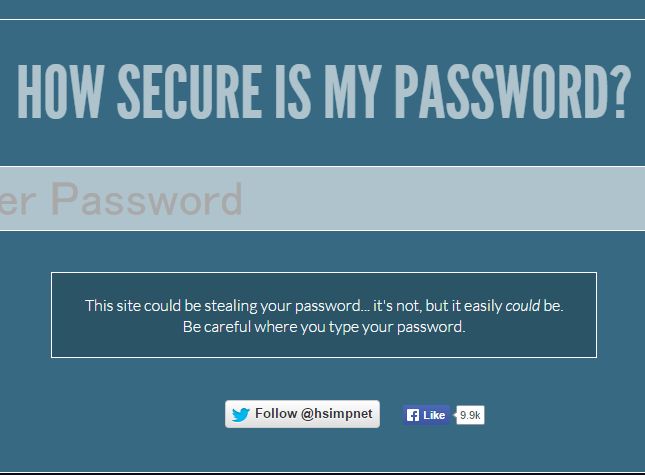Image resolution: width=645 pixels, height=475 pixels.
Task: Follow @hsimpnet on Twitter
Action: pos(302,414)
